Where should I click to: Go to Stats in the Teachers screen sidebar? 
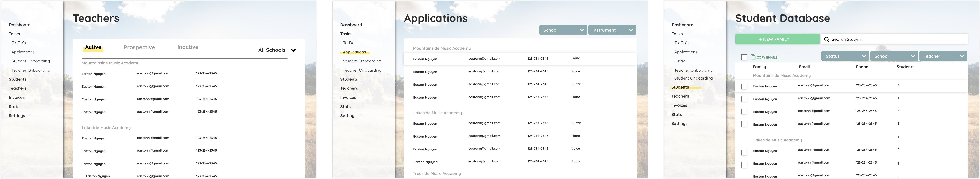tap(14, 107)
